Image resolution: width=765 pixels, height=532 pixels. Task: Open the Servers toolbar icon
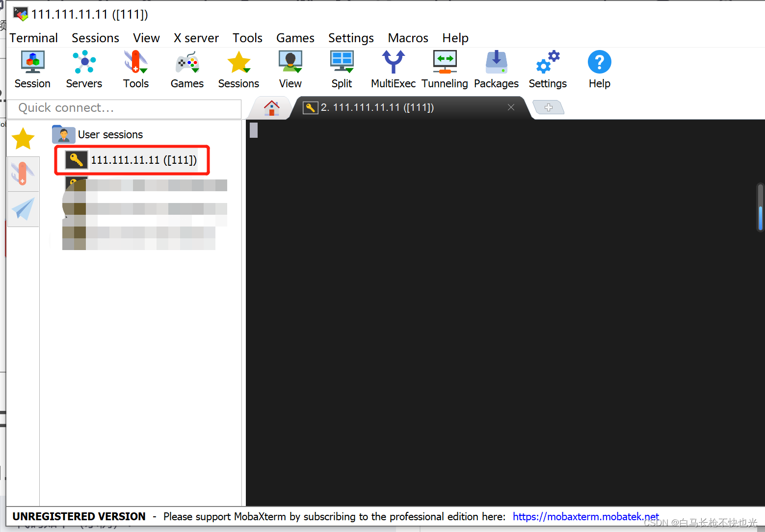tap(84, 70)
